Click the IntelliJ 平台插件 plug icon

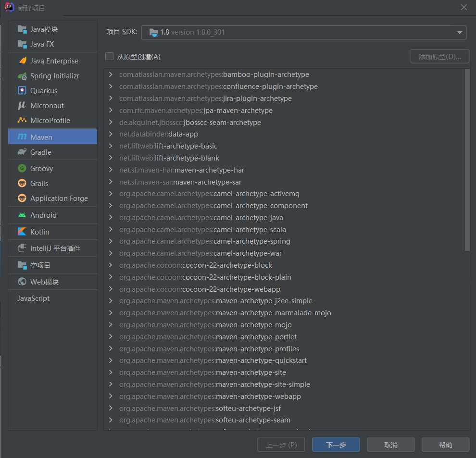22,248
